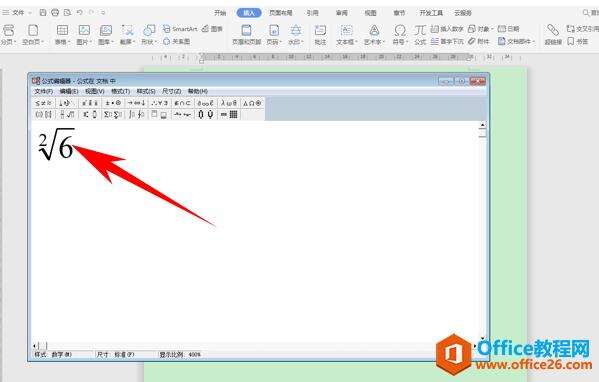Open the matrix templates palette

[229, 114]
